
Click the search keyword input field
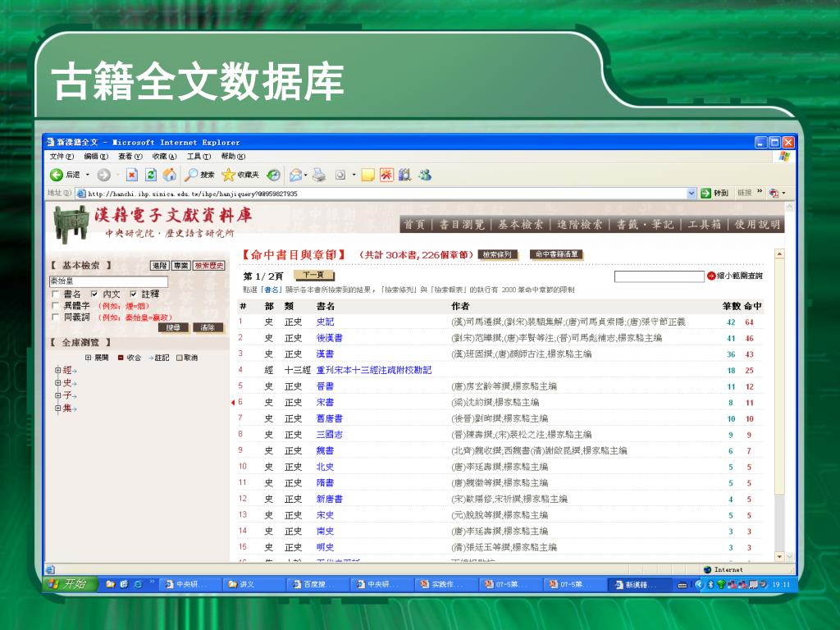coord(109,281)
